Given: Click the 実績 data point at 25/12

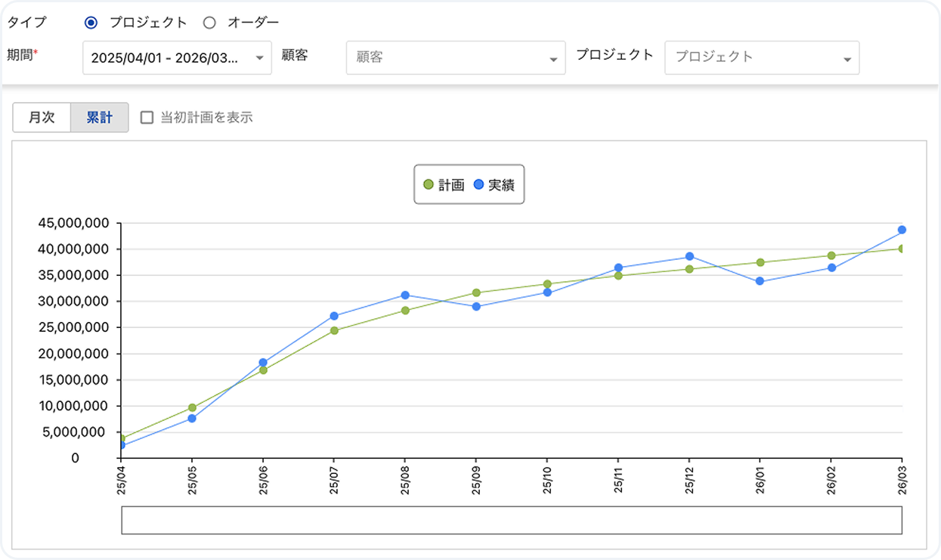Looking at the screenshot, I should pos(689,256).
